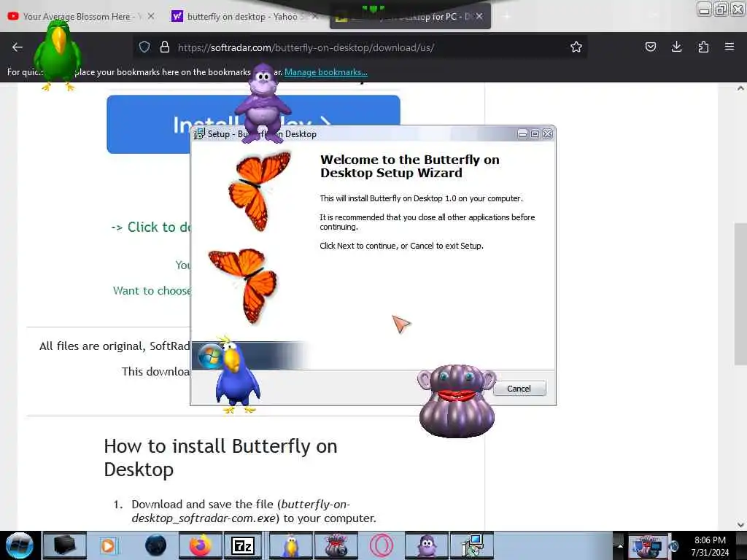Cancel the Butterfly on Desktop setup

point(519,389)
